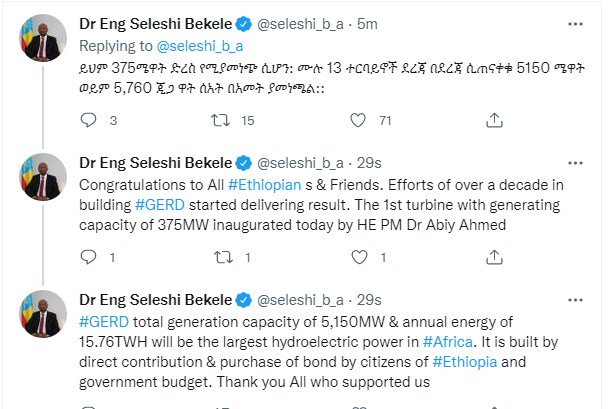
Task: Open profile avatar beside the Congratulations tweet
Action: click(38, 178)
